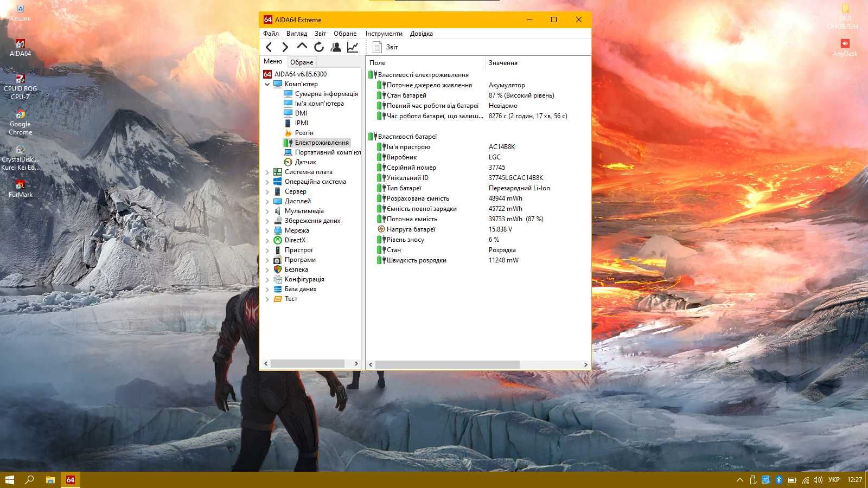Expand the Мережа node
Screen dimensions: 868x488
click(267, 230)
